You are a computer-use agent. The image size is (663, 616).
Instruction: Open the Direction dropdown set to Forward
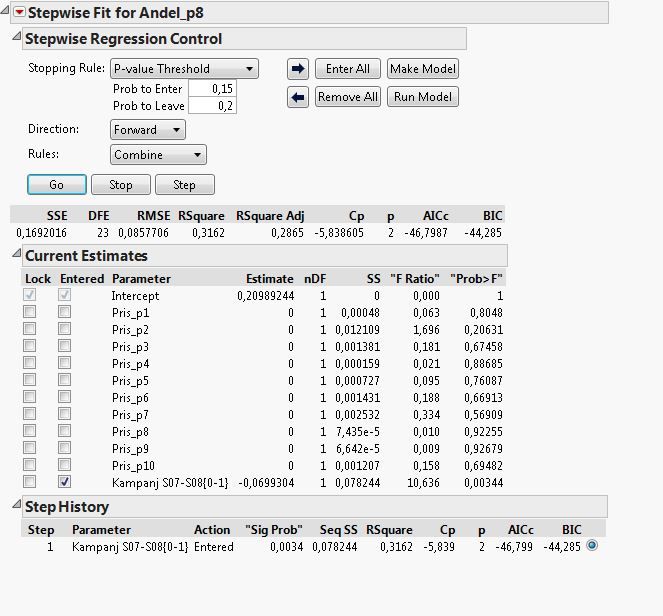pyautogui.click(x=148, y=129)
